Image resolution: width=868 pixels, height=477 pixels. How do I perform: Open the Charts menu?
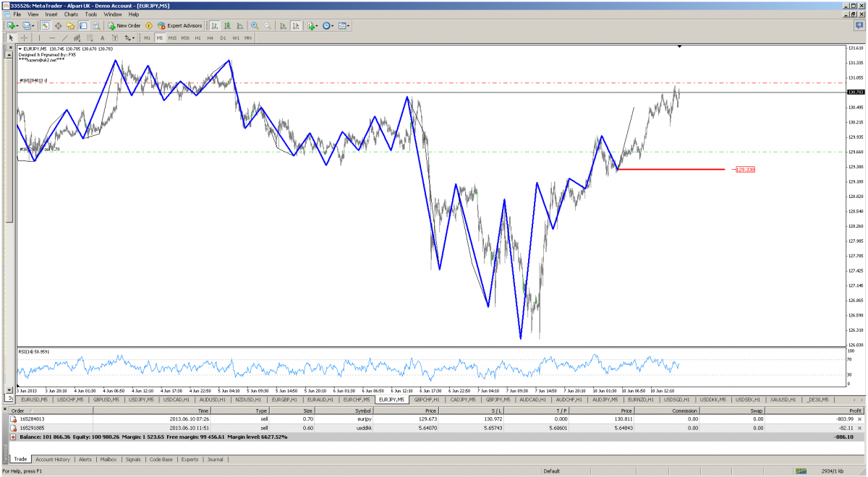coord(71,14)
